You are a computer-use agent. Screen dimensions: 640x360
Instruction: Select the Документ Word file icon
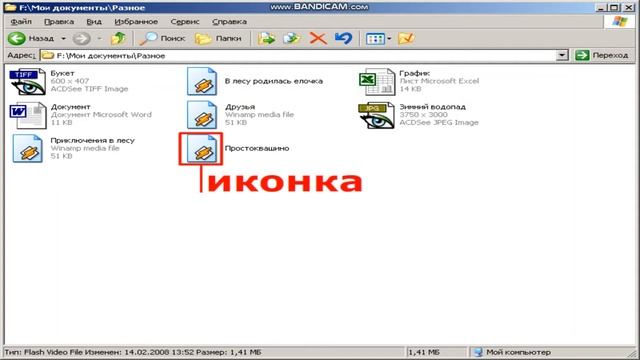click(28, 115)
